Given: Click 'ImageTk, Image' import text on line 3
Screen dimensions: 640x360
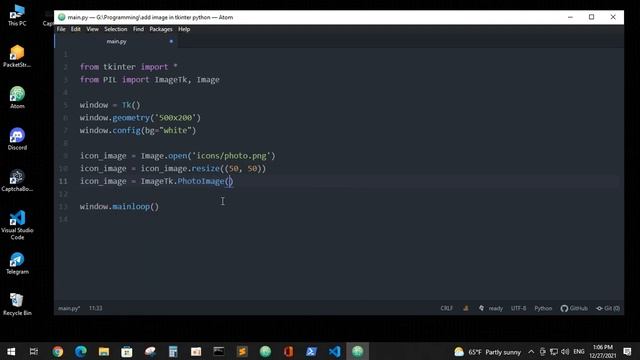Looking at the screenshot, I should 187,80.
